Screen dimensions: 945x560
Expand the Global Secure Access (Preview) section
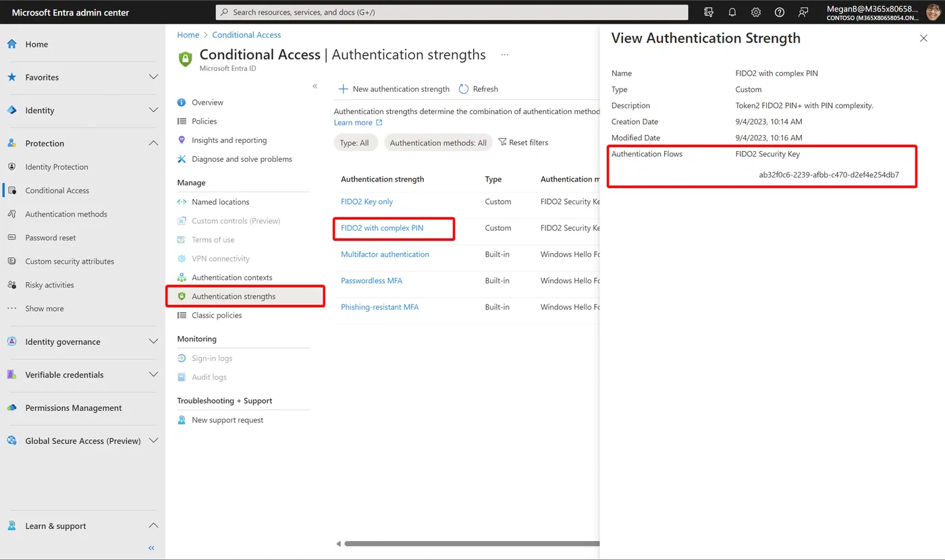(153, 441)
